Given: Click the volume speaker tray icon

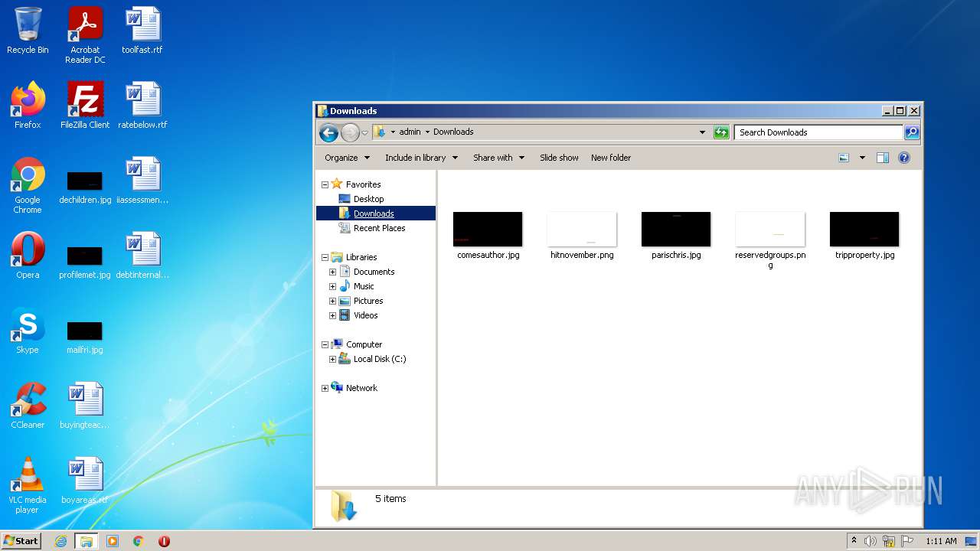Looking at the screenshot, I should point(871,541).
